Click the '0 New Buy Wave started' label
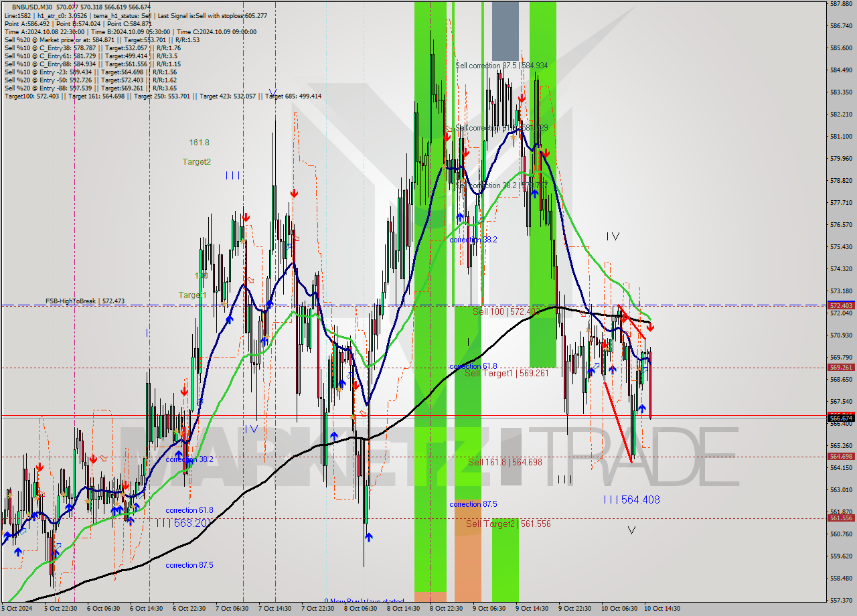This screenshot has height=616, width=857. coord(364,601)
